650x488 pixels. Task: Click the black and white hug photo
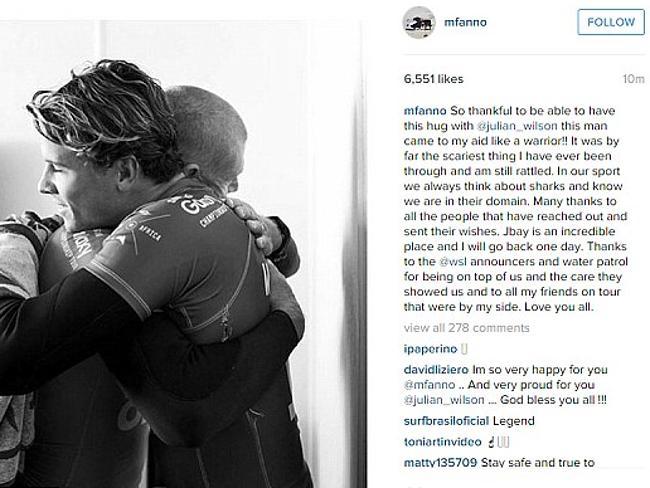coord(183,253)
